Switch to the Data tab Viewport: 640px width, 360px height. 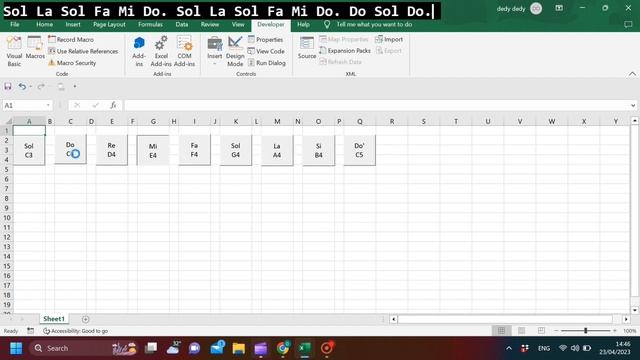tap(182, 24)
